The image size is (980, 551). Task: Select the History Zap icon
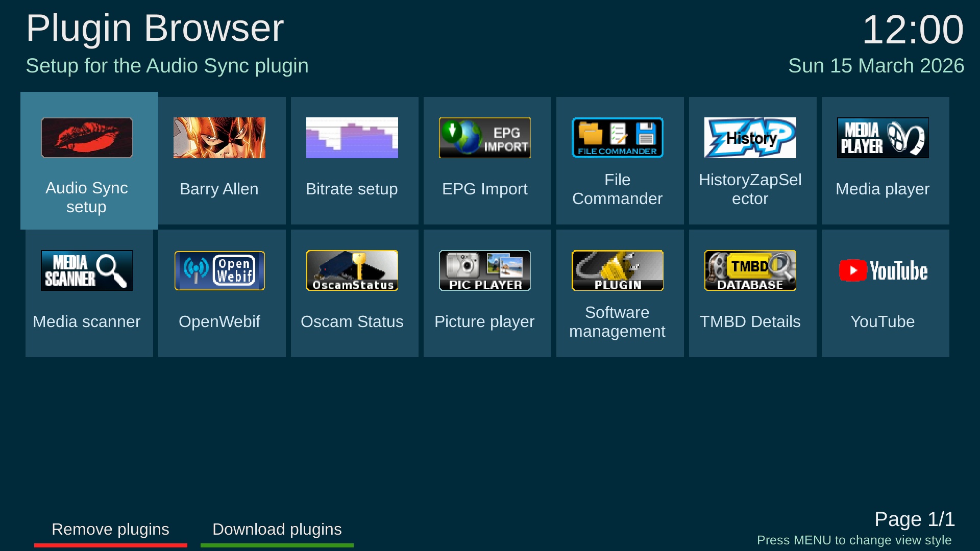click(x=750, y=138)
